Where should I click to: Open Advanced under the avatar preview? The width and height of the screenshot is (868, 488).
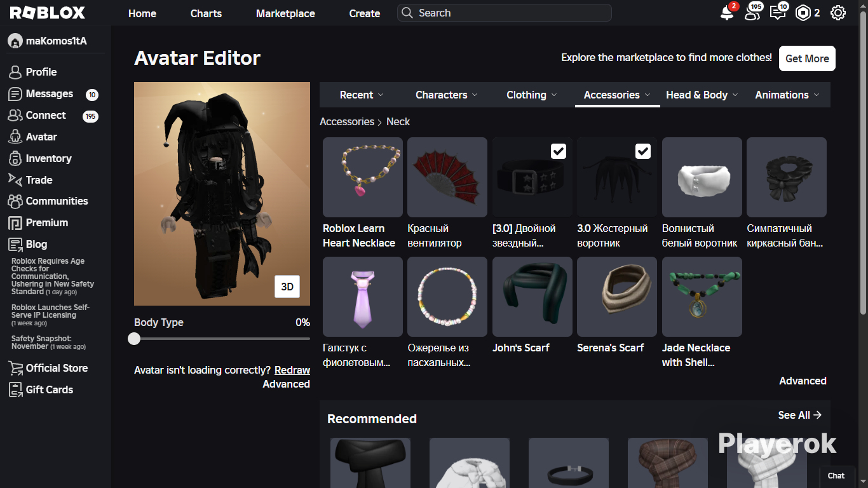pos(287,384)
